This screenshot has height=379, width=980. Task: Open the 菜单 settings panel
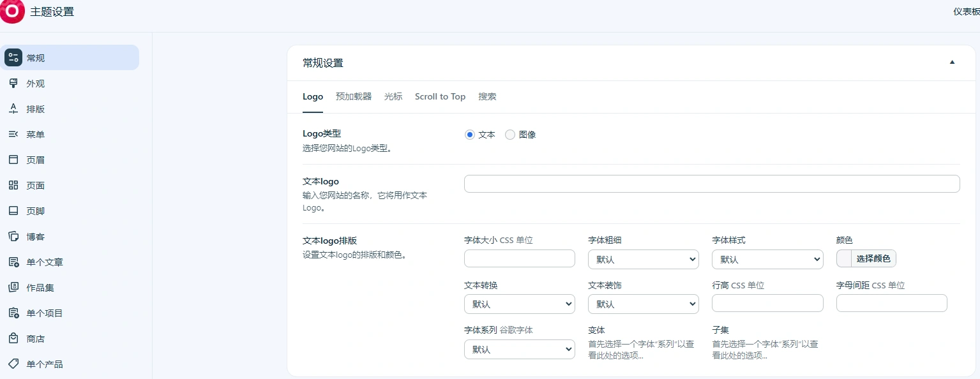click(35, 135)
